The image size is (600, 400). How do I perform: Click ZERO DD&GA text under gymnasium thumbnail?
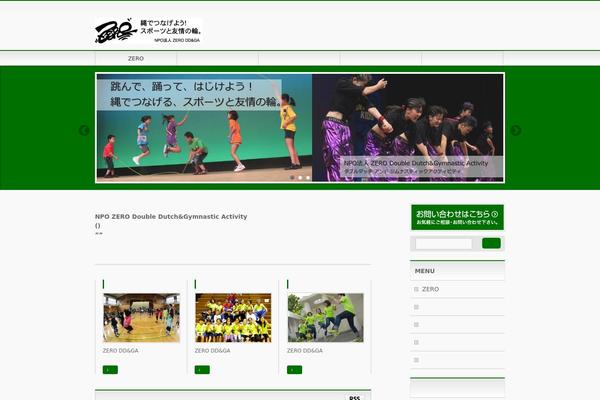pyautogui.click(x=121, y=351)
